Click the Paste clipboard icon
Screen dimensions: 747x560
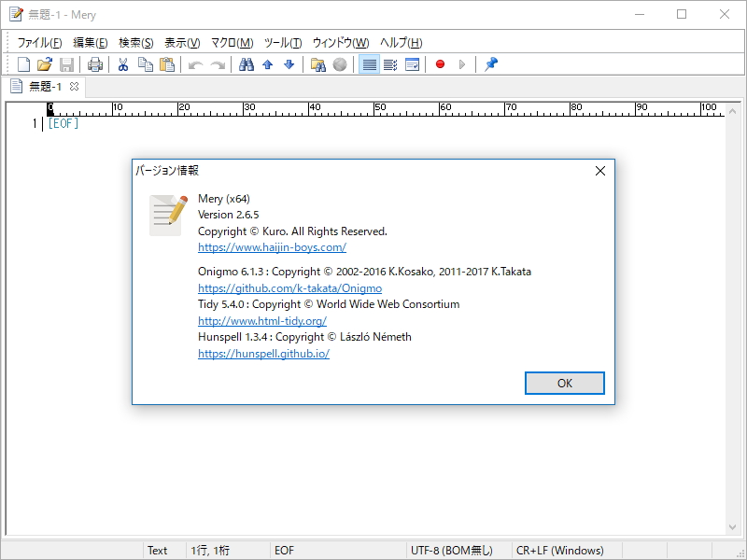pos(167,64)
